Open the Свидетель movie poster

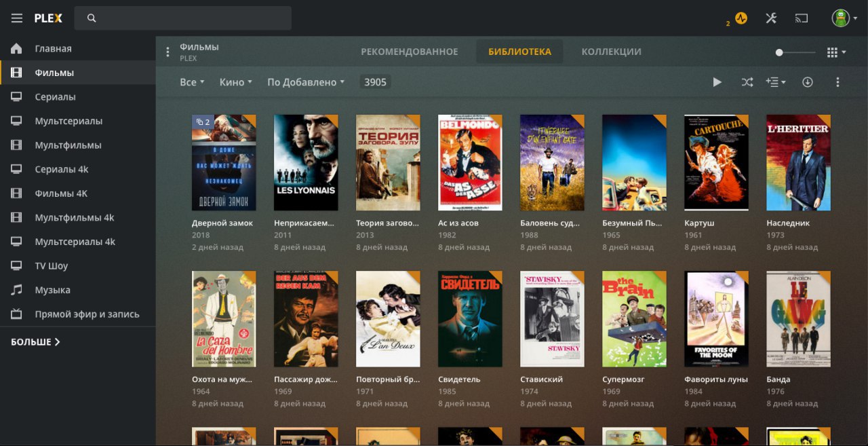point(470,320)
